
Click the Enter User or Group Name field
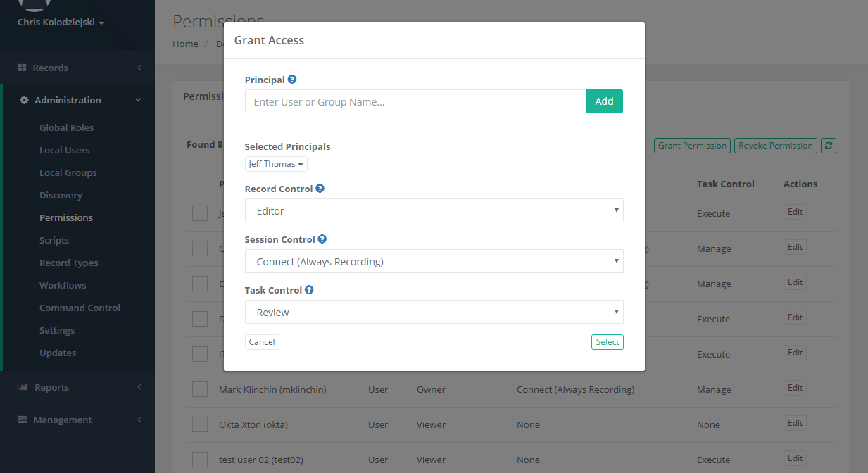[415, 101]
